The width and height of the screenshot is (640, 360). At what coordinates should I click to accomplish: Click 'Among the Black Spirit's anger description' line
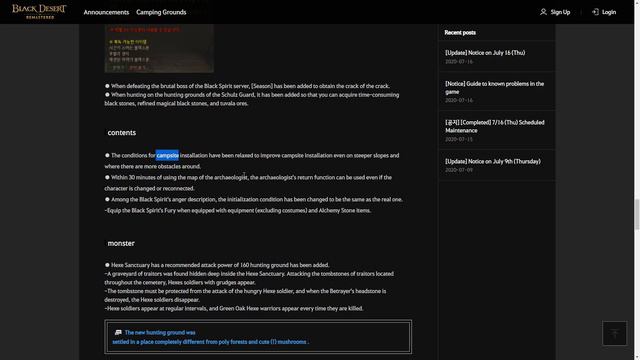253,200
